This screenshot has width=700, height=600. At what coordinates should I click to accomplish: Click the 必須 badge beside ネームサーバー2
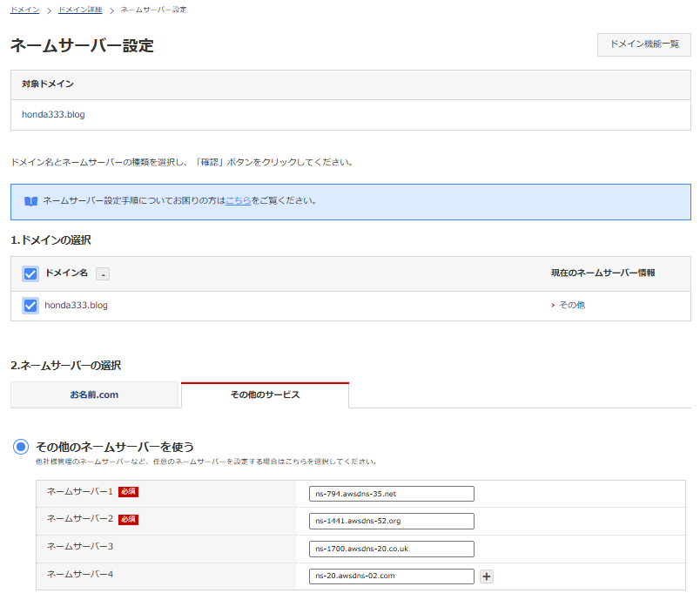coord(129,519)
